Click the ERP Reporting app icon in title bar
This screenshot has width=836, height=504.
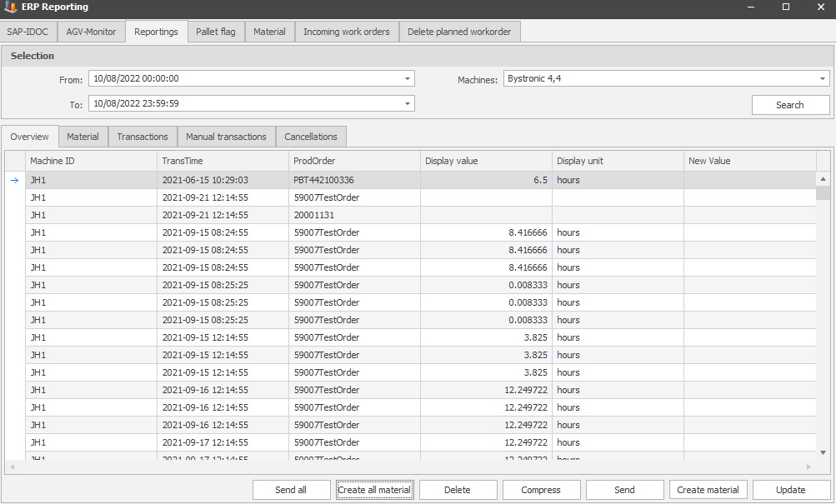[10, 7]
